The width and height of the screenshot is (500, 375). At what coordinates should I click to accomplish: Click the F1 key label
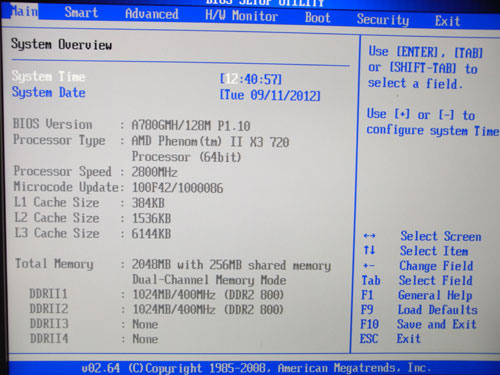coord(367,295)
